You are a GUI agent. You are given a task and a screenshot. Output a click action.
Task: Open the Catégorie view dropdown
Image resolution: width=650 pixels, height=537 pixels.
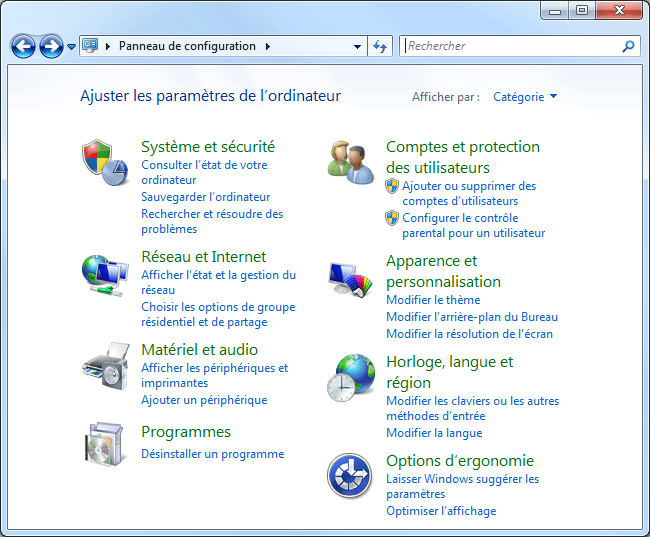point(525,97)
